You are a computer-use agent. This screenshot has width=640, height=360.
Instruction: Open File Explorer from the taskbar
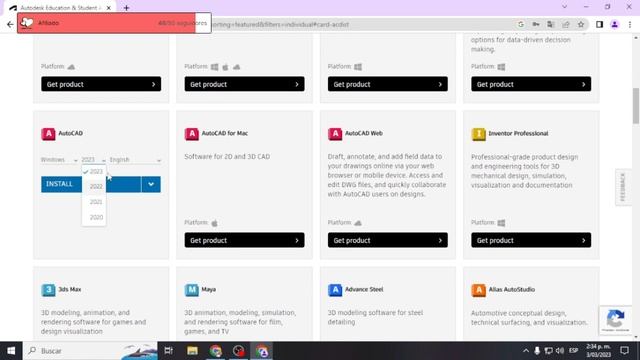[192, 351]
